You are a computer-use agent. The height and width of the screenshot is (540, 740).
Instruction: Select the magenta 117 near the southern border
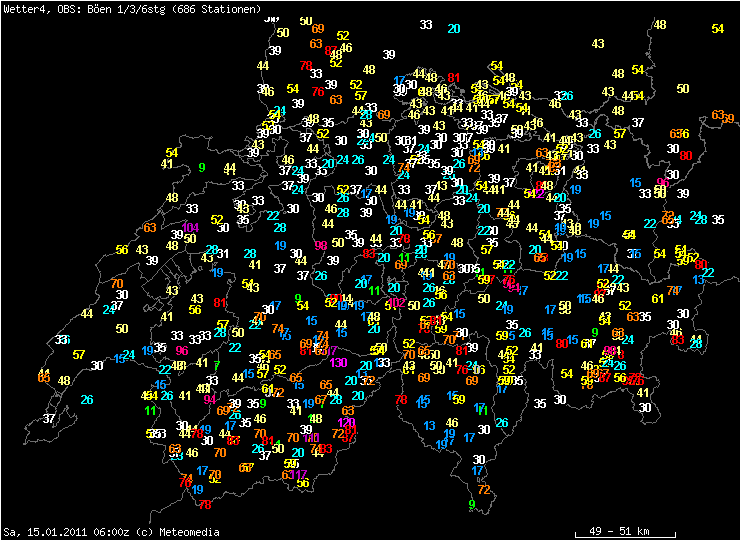(298, 474)
